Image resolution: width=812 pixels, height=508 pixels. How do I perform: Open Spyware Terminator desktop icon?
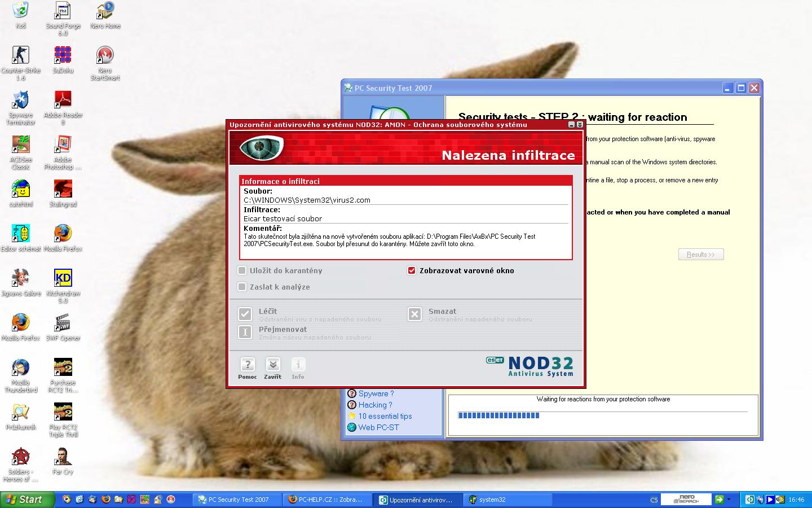tap(21, 108)
